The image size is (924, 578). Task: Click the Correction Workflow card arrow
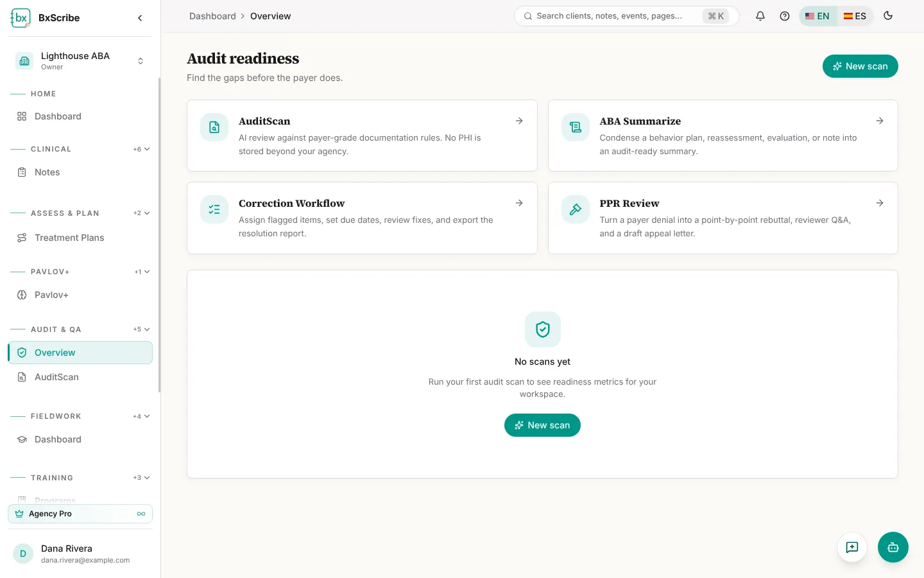pos(519,203)
